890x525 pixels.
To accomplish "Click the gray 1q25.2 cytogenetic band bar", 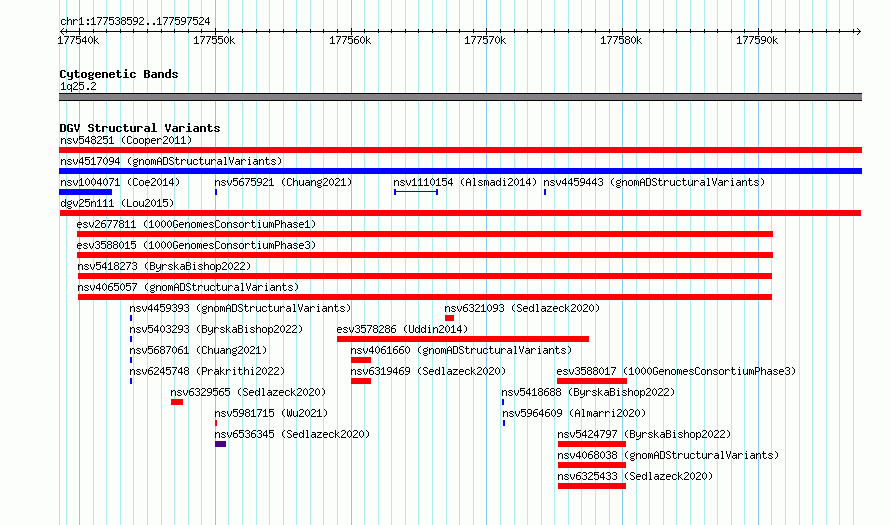I will (x=460, y=97).
